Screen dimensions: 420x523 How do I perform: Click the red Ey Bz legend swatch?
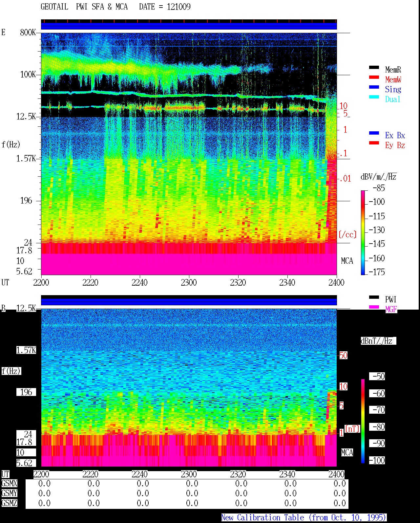[x=374, y=143]
